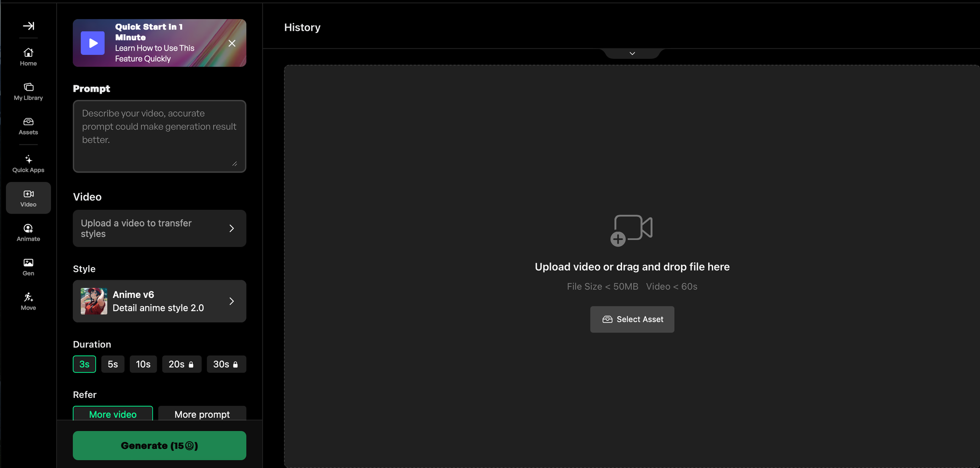Open the Move tool
980x468 pixels.
(28, 301)
